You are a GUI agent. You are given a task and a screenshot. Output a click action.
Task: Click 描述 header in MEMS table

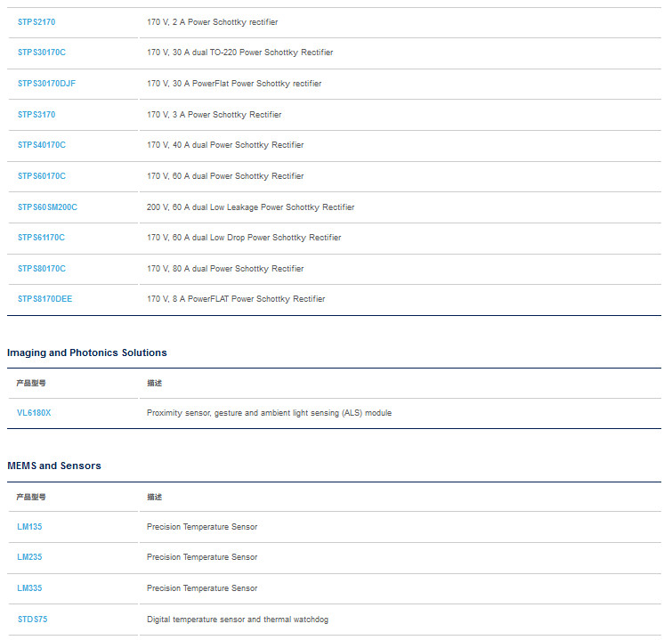pyautogui.click(x=155, y=498)
